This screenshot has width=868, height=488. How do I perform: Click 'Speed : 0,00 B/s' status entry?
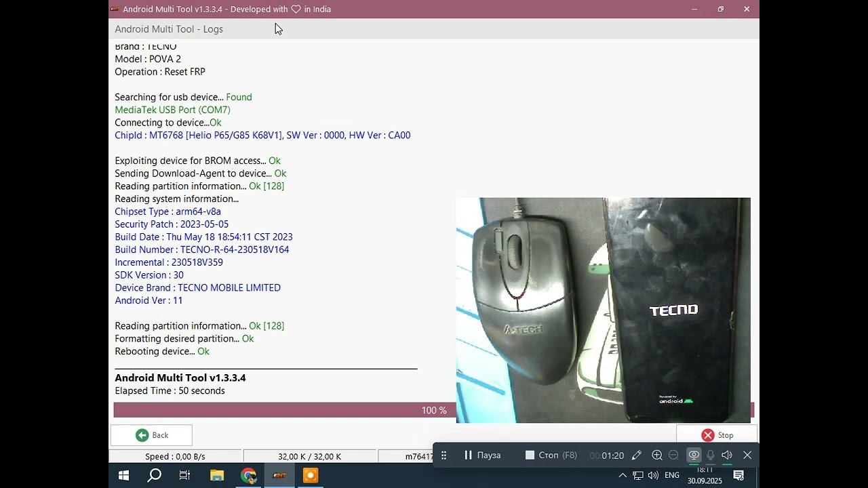tap(175, 457)
